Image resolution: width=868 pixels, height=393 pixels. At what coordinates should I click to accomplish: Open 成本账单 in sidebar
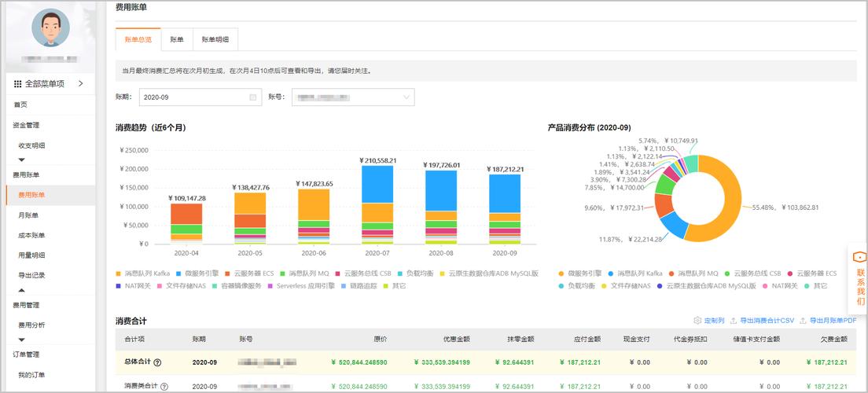pyautogui.click(x=31, y=235)
